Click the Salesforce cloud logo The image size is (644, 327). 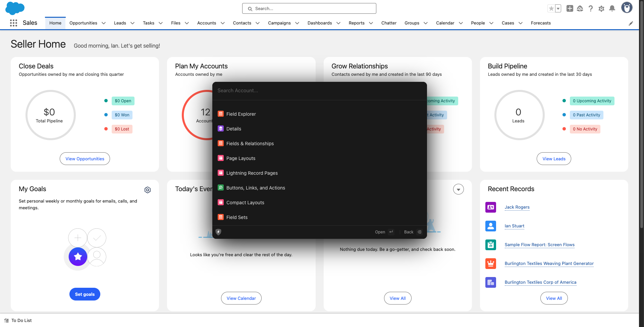click(15, 8)
